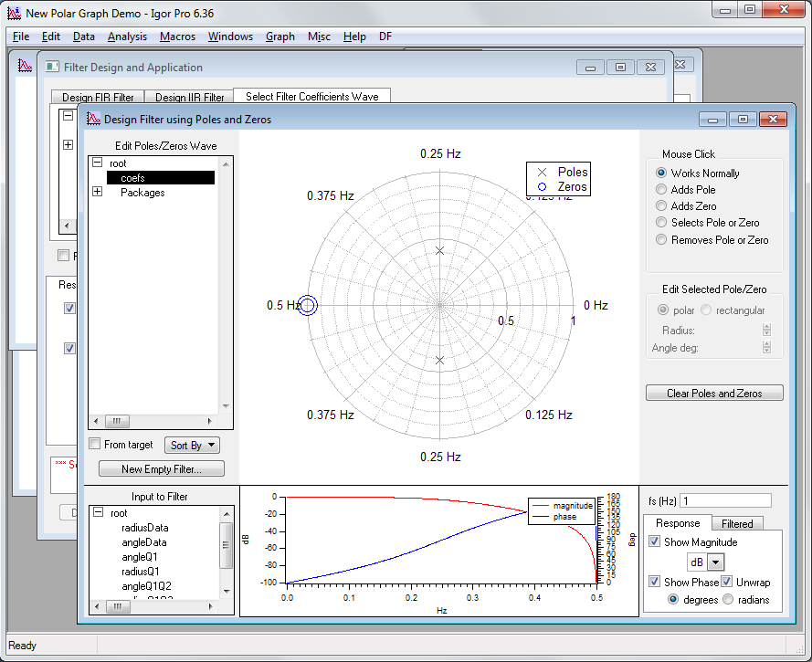Viewport: 812px width, 662px height.
Task: Expand Packages in the Edit Poles/Zeros tree
Action: pyautogui.click(x=97, y=193)
